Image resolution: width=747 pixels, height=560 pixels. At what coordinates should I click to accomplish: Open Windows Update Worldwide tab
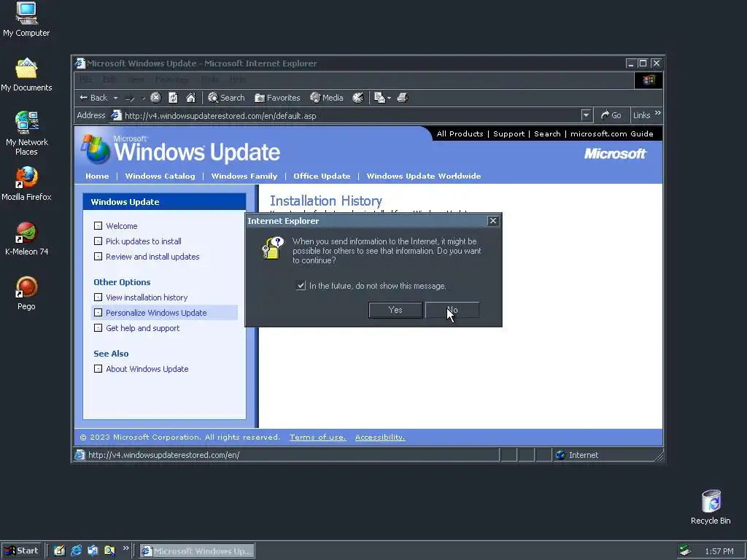click(424, 176)
